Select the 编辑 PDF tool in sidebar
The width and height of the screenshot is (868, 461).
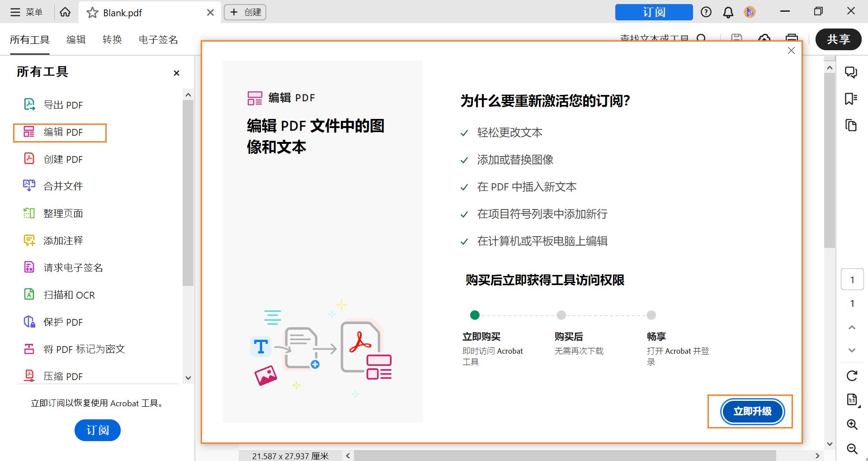tap(60, 133)
